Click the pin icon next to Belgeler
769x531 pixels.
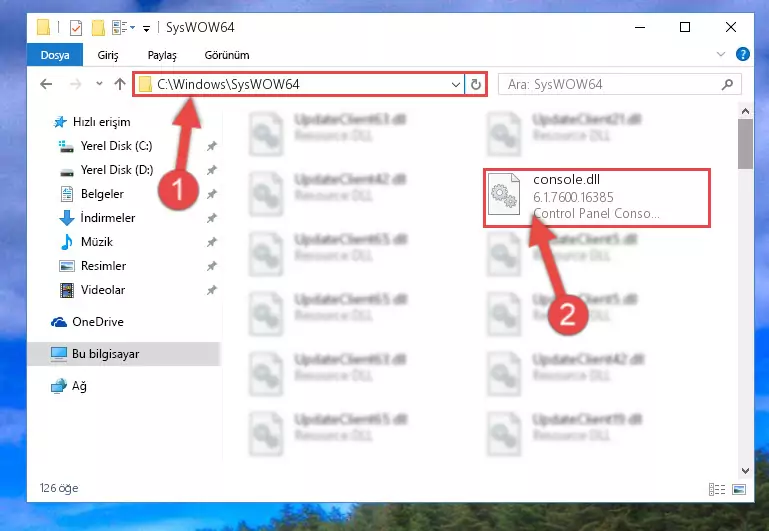[211, 194]
